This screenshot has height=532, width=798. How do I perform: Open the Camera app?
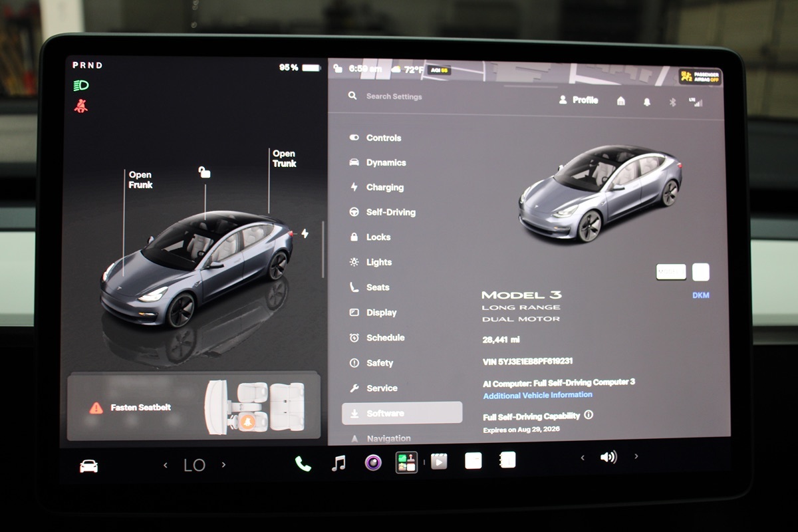pyautogui.click(x=373, y=462)
